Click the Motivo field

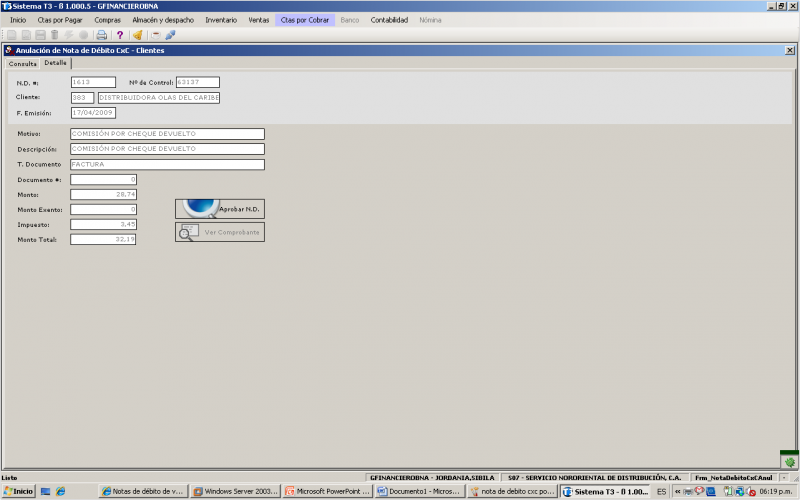tap(167, 134)
